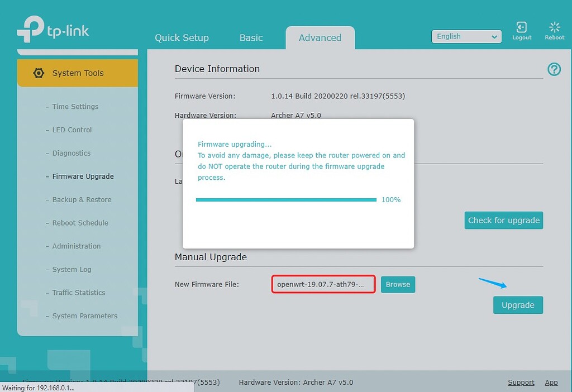This screenshot has height=392, width=572.
Task: Click the Upgrade button
Action: click(518, 305)
